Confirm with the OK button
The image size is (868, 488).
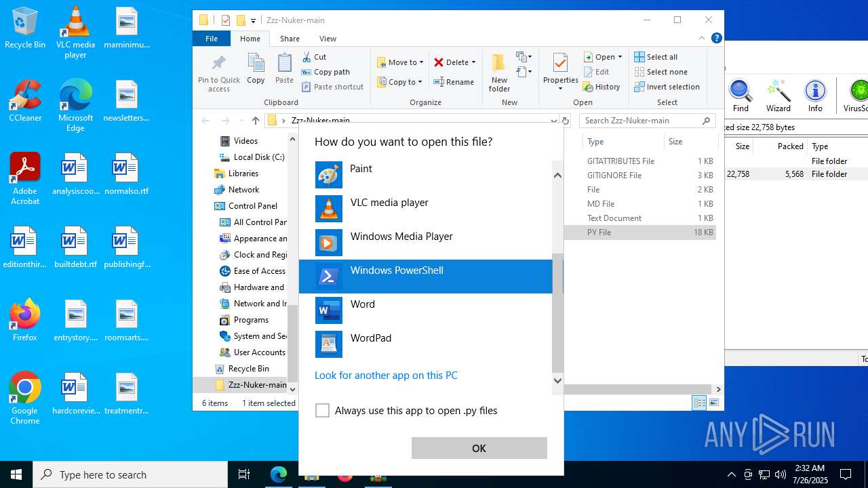tap(479, 448)
